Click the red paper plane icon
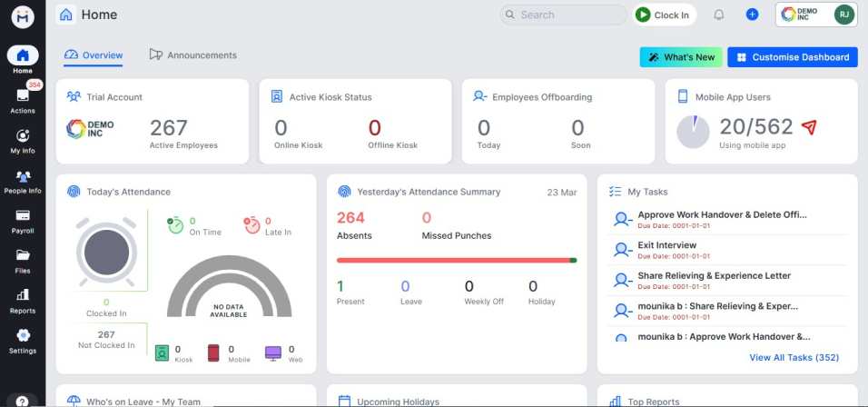Viewport: 868px width, 407px height. click(808, 127)
